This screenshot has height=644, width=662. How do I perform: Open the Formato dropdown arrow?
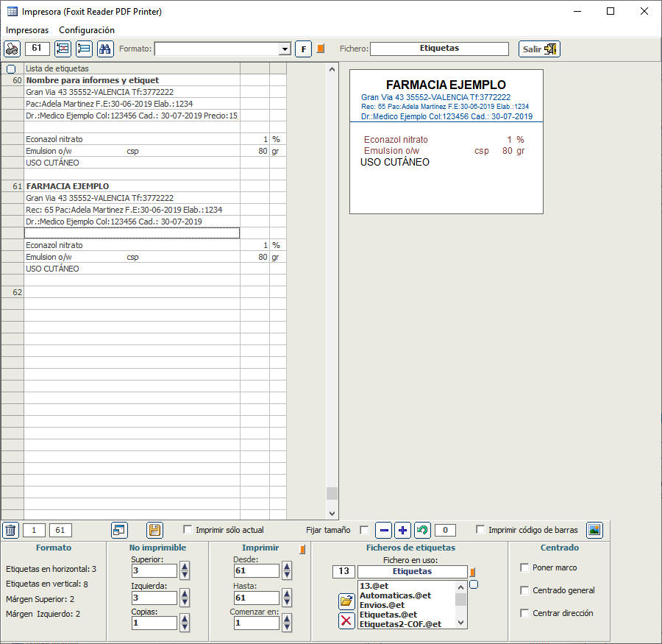(x=285, y=49)
